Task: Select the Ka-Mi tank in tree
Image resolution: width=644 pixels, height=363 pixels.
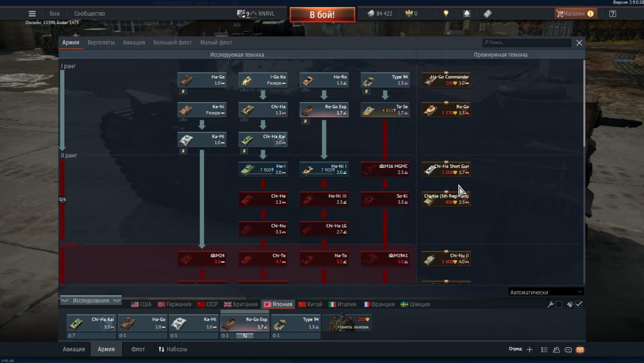Action: [202, 140]
